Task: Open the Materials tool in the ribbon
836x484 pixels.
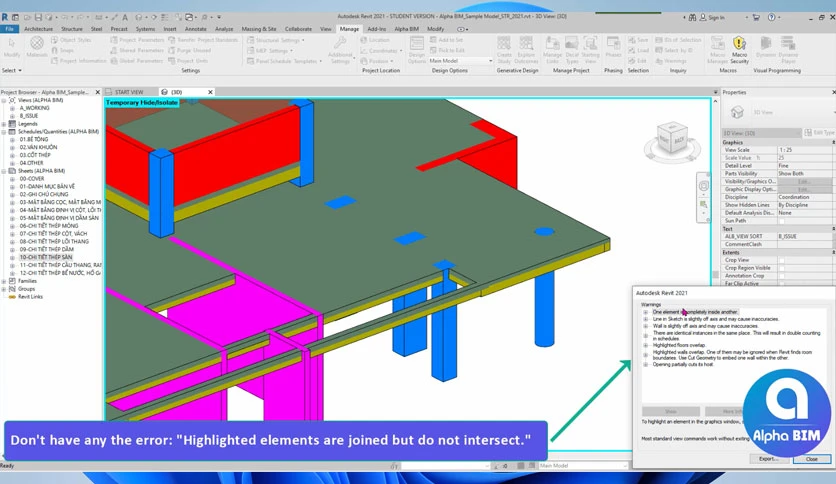Action: (37, 48)
